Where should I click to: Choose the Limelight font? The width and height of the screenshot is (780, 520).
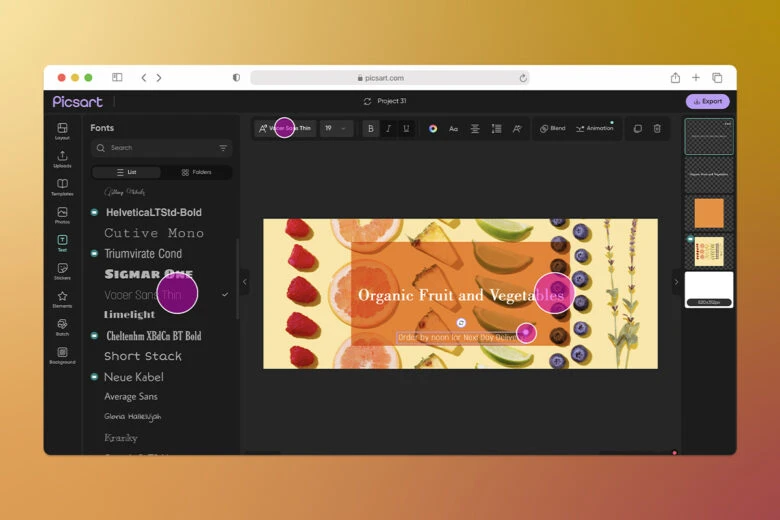[x=129, y=314]
